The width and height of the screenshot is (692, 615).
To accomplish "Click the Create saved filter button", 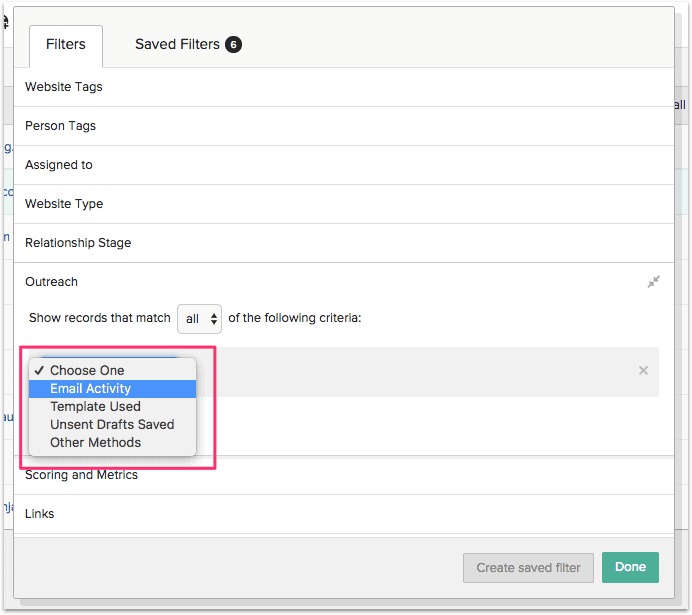I will [528, 567].
